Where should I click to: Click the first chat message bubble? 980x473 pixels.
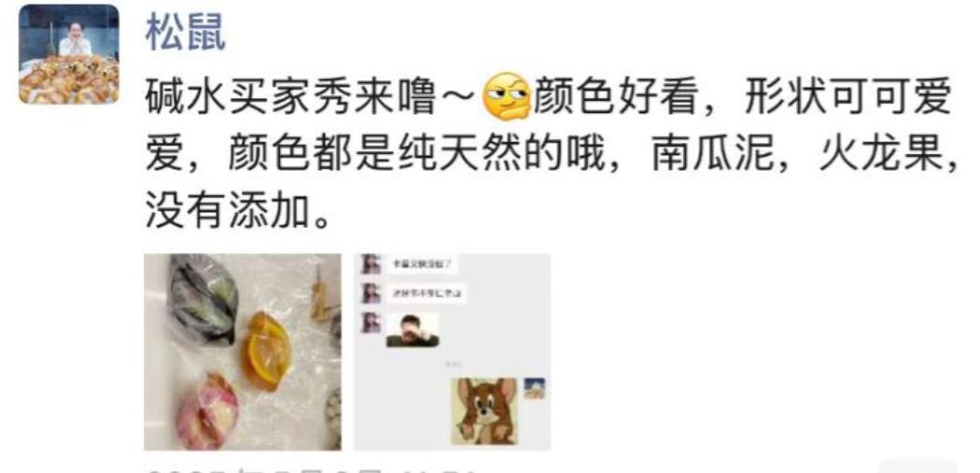coord(421,264)
